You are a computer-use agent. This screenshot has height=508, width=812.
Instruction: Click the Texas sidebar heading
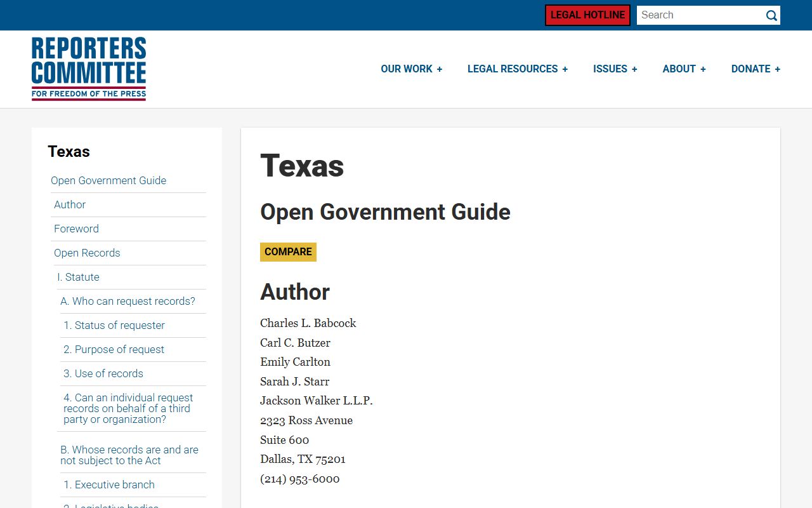coord(69,152)
